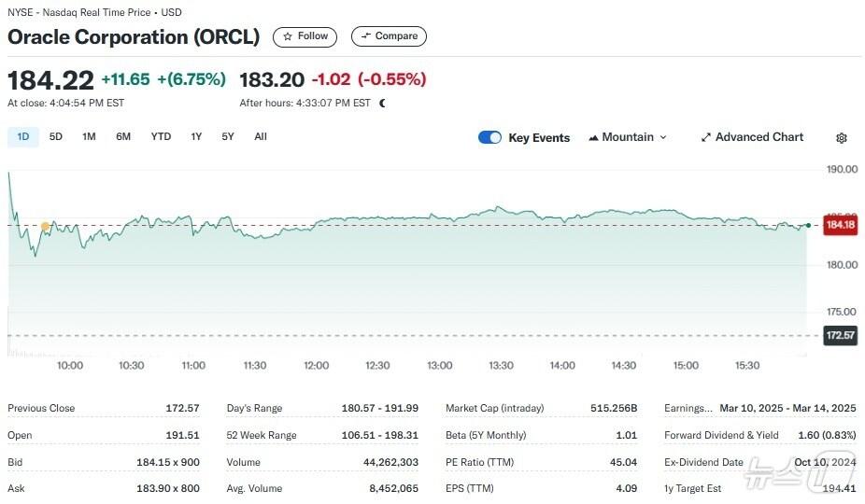The image size is (865, 504).
Task: Click the star icon in Follow button
Action: 288,36
